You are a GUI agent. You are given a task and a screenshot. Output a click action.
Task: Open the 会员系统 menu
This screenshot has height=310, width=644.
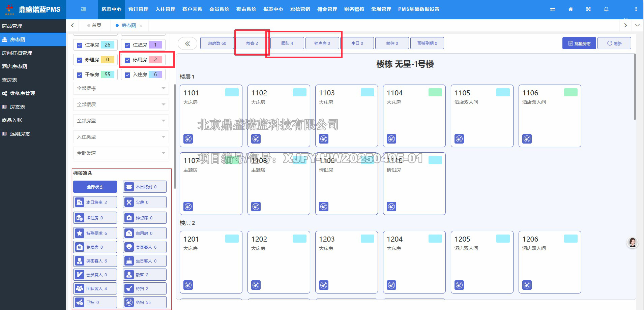219,9
